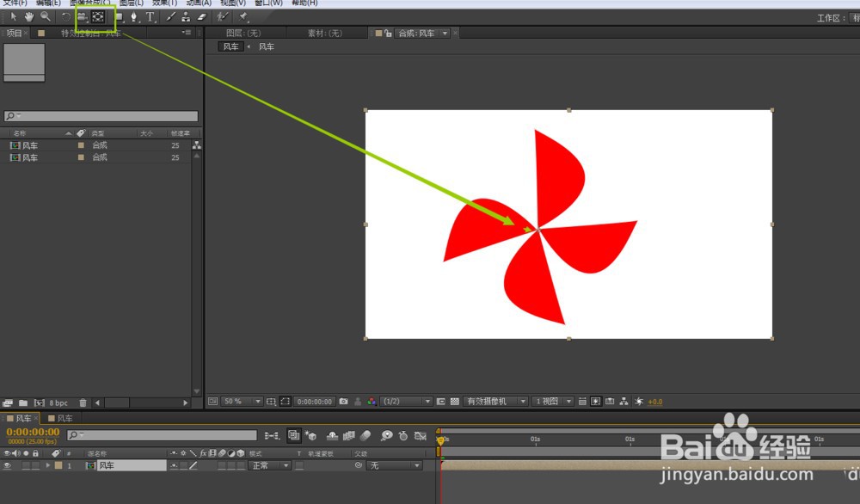This screenshot has height=504, width=860.
Task: Toggle eye visibility of 风车 layer
Action: (x=7, y=465)
